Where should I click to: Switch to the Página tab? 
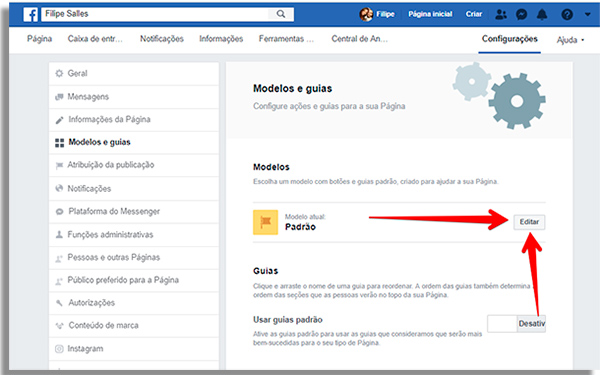tap(39, 39)
